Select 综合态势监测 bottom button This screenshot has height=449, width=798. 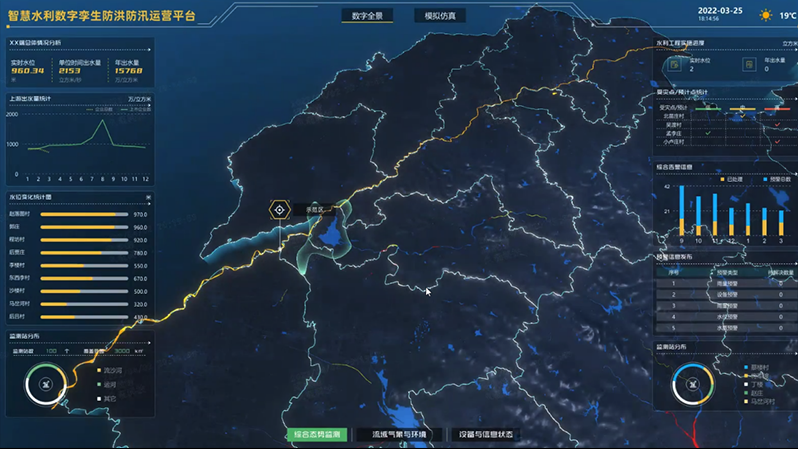coord(316,435)
